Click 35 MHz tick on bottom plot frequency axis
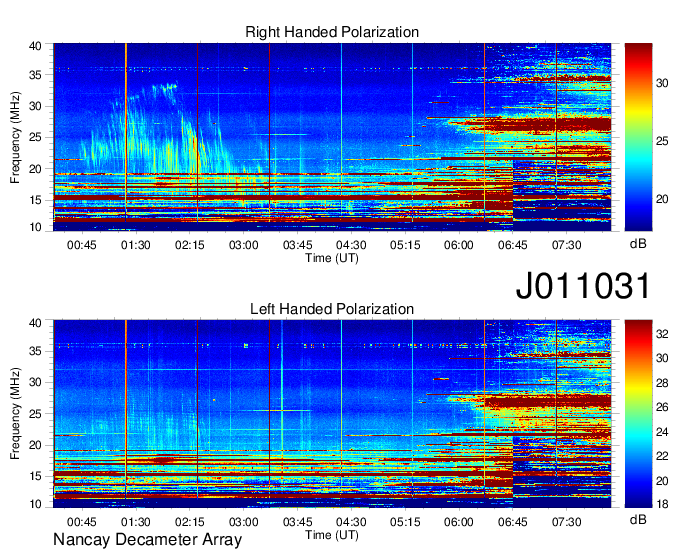This screenshot has height=552, width=680. (x=36, y=351)
